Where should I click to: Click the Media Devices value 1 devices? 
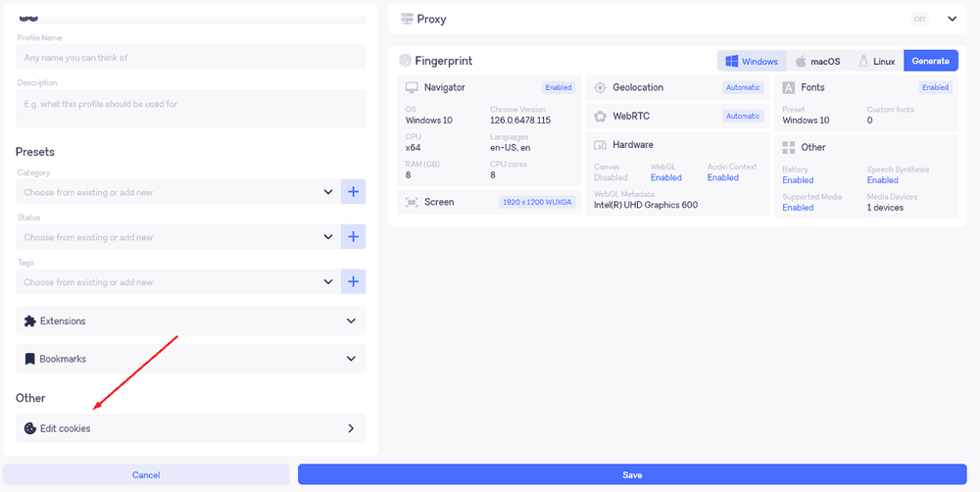[885, 208]
